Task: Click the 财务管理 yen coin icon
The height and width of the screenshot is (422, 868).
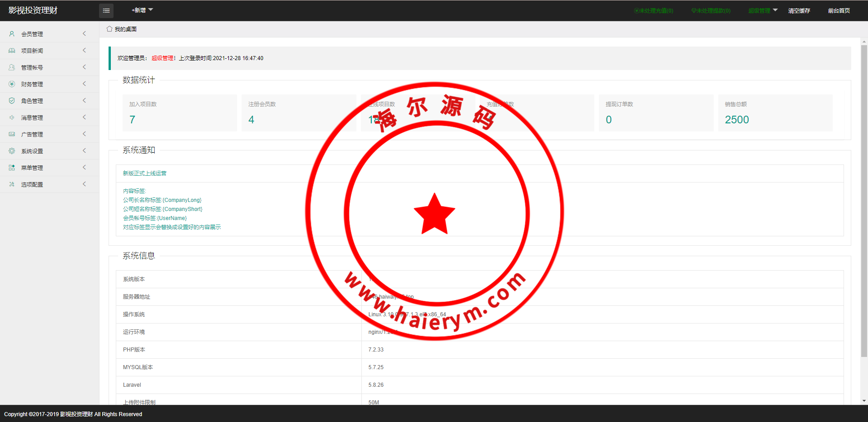Action: (x=12, y=84)
